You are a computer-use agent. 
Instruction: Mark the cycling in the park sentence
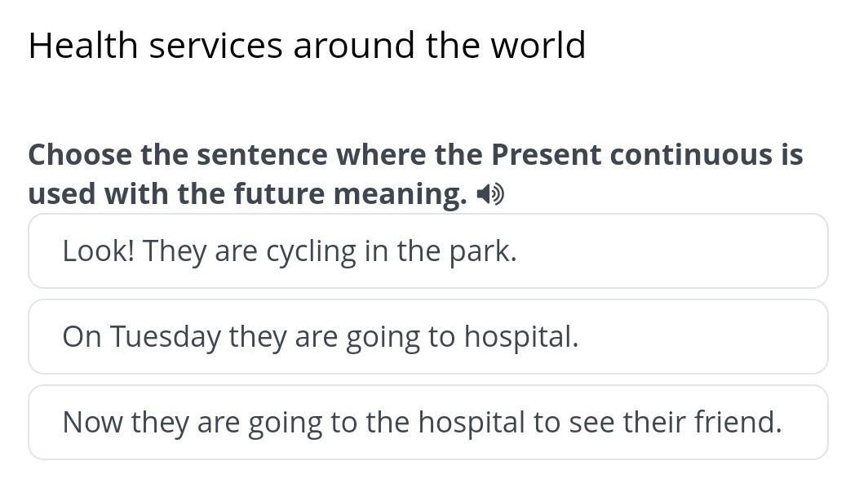tap(427, 251)
